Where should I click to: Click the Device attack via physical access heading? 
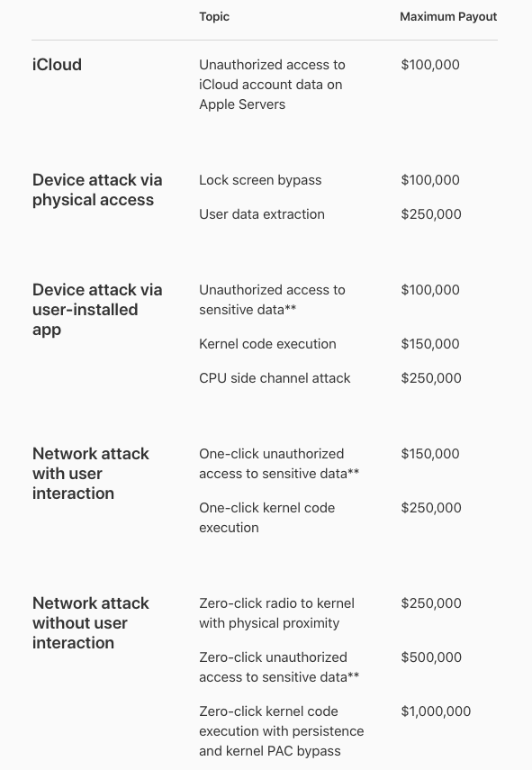click(x=97, y=190)
